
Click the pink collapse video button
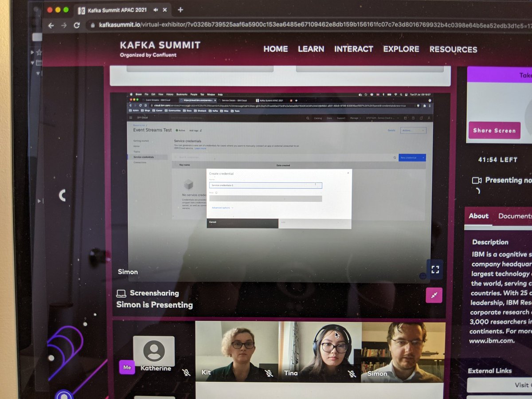434,295
